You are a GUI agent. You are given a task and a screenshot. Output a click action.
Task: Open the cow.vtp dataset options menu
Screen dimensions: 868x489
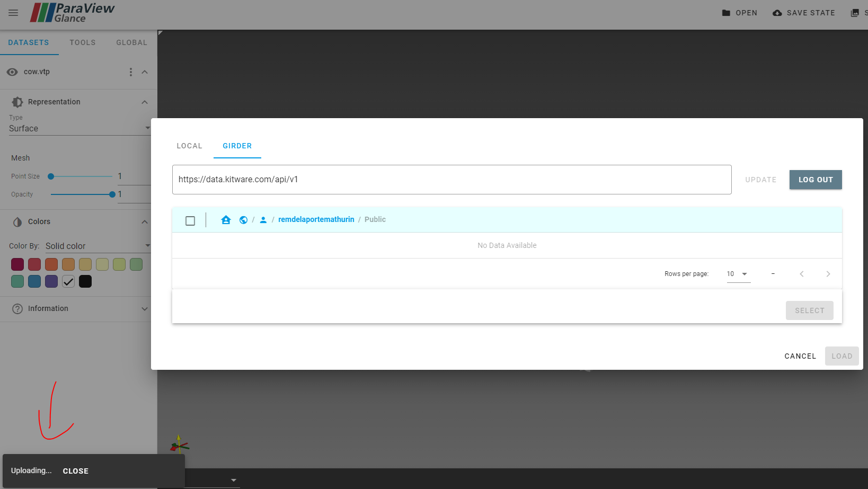coord(130,72)
